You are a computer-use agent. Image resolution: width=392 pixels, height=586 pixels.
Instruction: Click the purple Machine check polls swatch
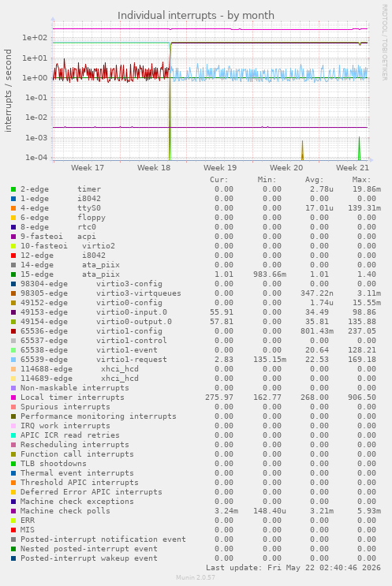[13, 511]
